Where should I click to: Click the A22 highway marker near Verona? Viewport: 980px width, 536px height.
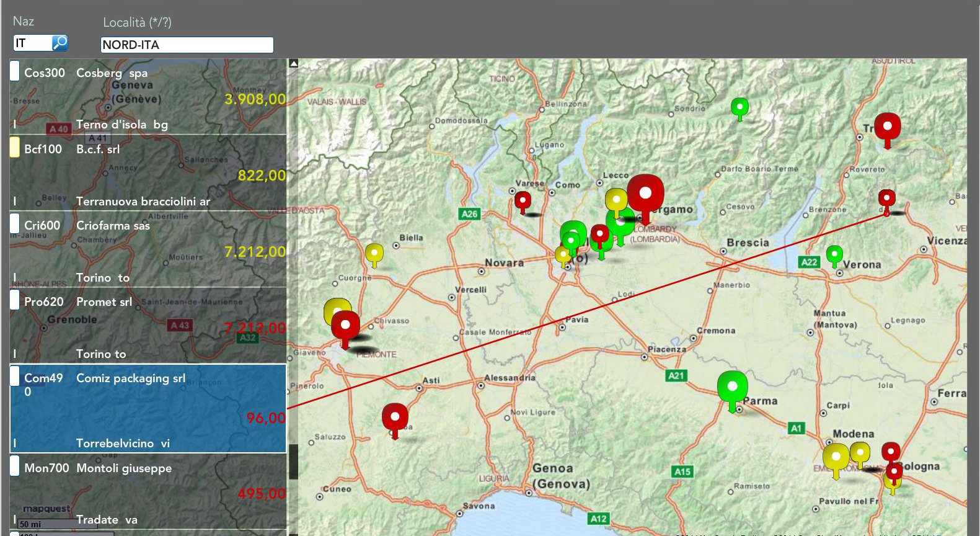pos(809,262)
